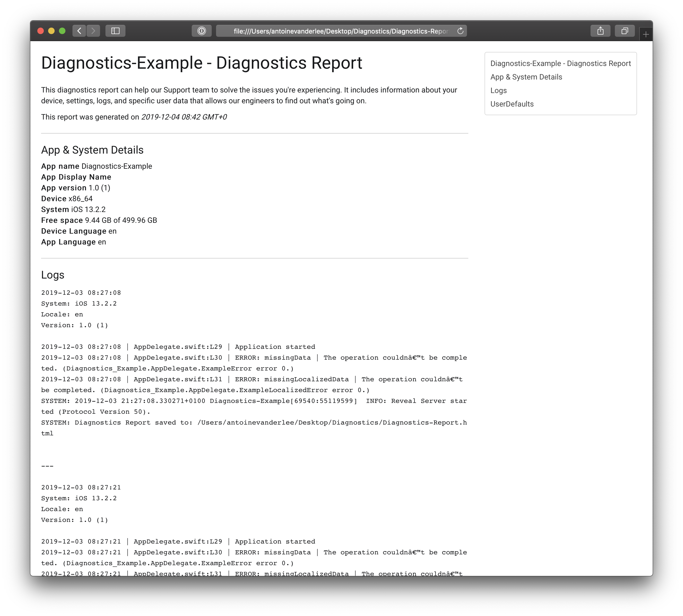
Task: Jump to App & System Details link
Action: click(526, 77)
